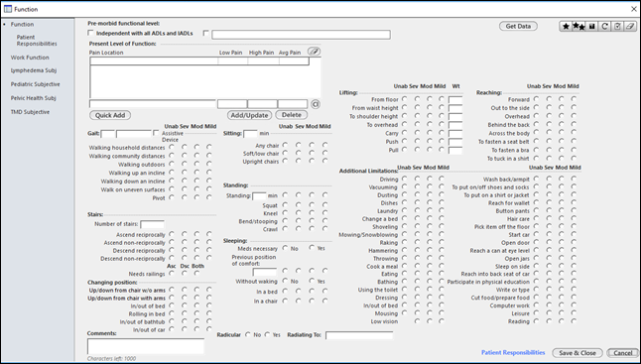Click the refresh arrow toolbar icon
The image size is (641, 364).
click(604, 27)
